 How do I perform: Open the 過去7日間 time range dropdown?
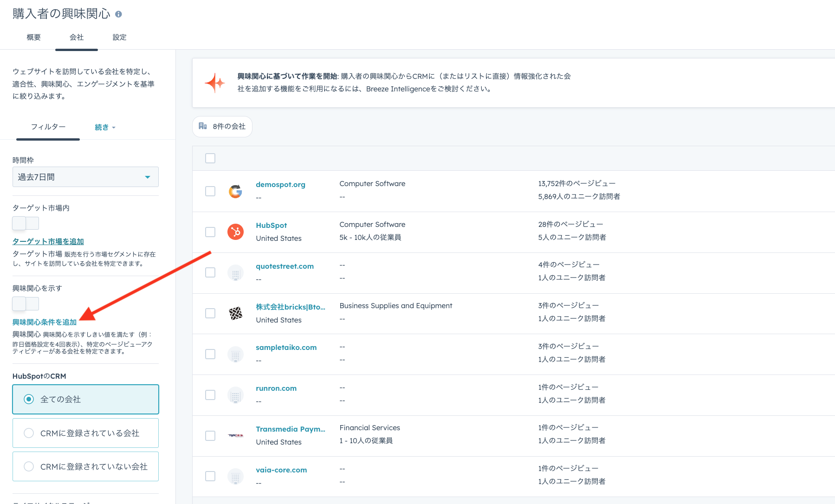[x=85, y=177]
